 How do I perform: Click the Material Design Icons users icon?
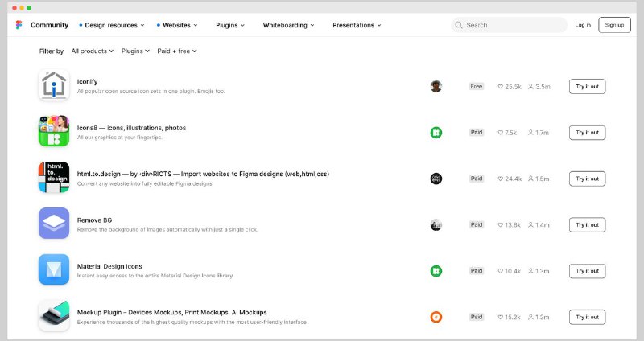tap(530, 271)
